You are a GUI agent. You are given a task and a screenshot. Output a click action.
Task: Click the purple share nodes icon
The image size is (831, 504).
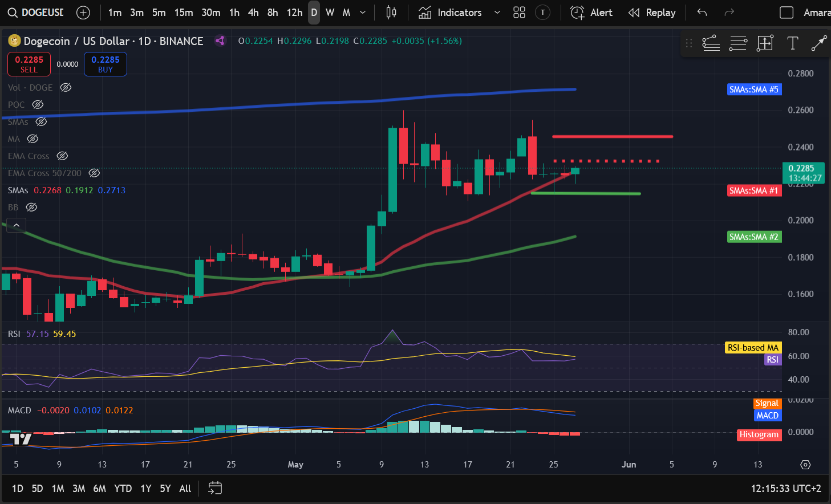click(x=220, y=40)
